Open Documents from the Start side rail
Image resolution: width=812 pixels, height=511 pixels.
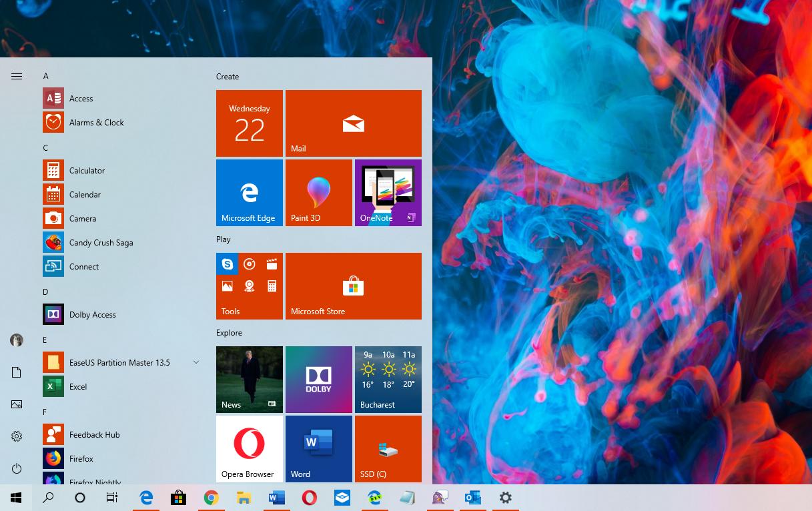pyautogui.click(x=17, y=372)
